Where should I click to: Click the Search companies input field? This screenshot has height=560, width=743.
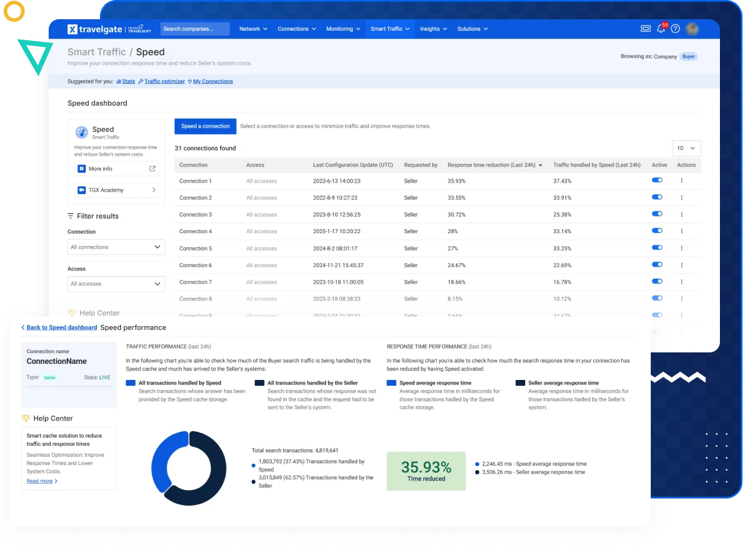195,29
